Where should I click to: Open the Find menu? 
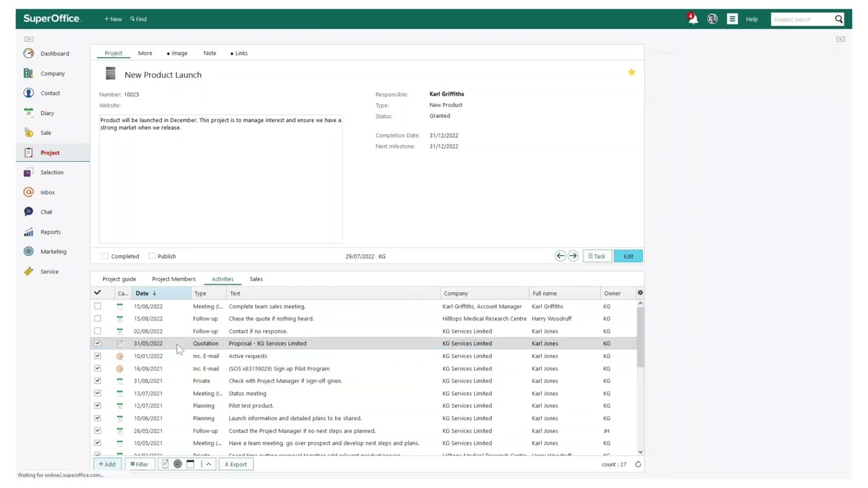(x=138, y=19)
